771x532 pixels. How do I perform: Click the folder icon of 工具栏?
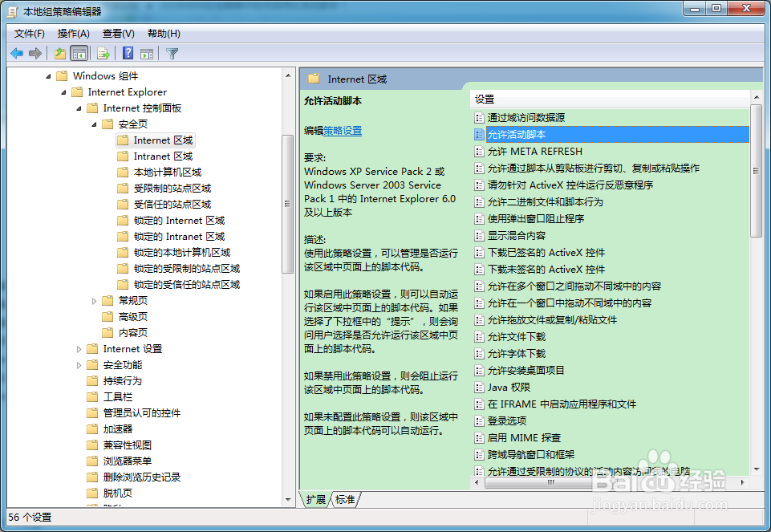coord(92,396)
